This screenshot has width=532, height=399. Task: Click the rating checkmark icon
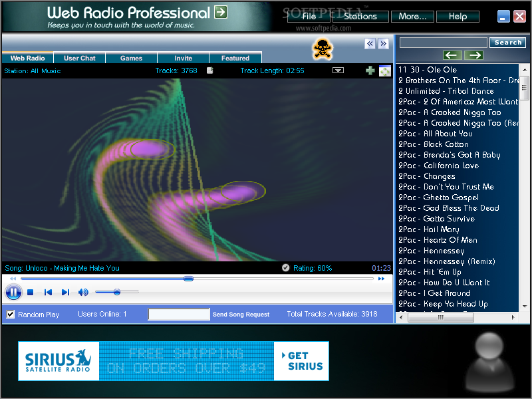(286, 268)
